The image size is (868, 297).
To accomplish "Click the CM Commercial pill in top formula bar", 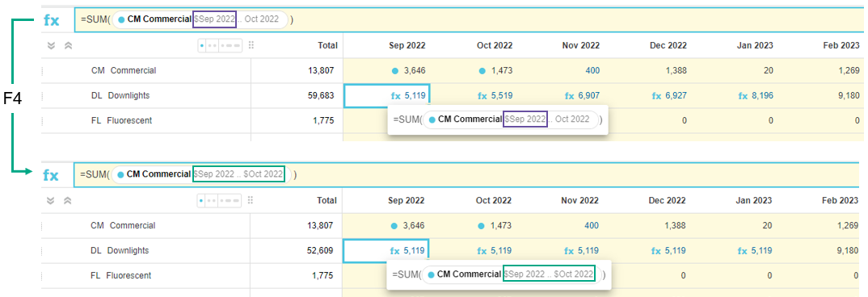I will (154, 19).
